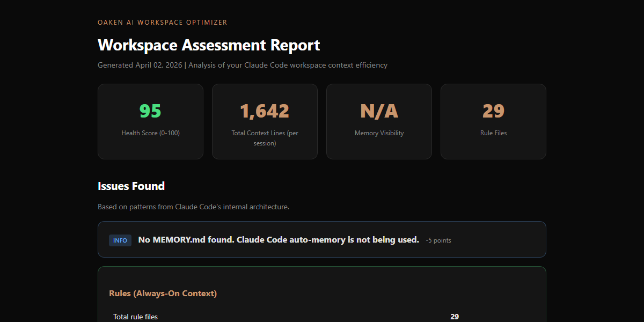Click the N/A Memory Visibility indicator
The width and height of the screenshot is (644, 322).
(379, 111)
